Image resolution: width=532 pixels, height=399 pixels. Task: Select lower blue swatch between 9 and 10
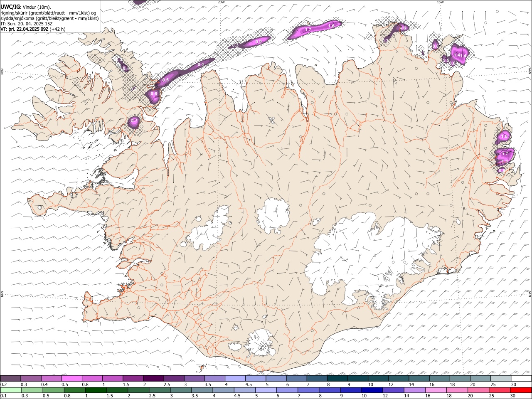point(350,390)
